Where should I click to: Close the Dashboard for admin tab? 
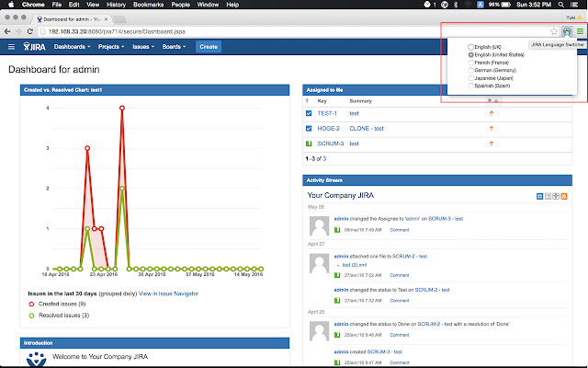coord(107,18)
